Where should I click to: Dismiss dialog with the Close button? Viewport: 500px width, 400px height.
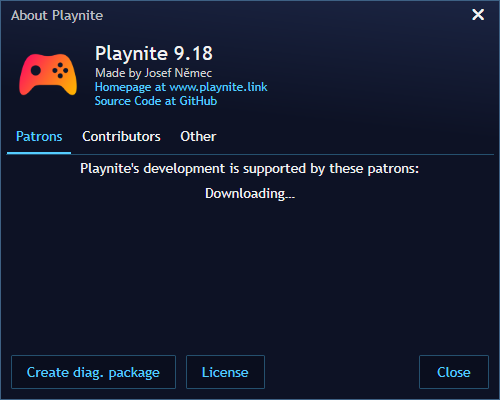coord(454,372)
